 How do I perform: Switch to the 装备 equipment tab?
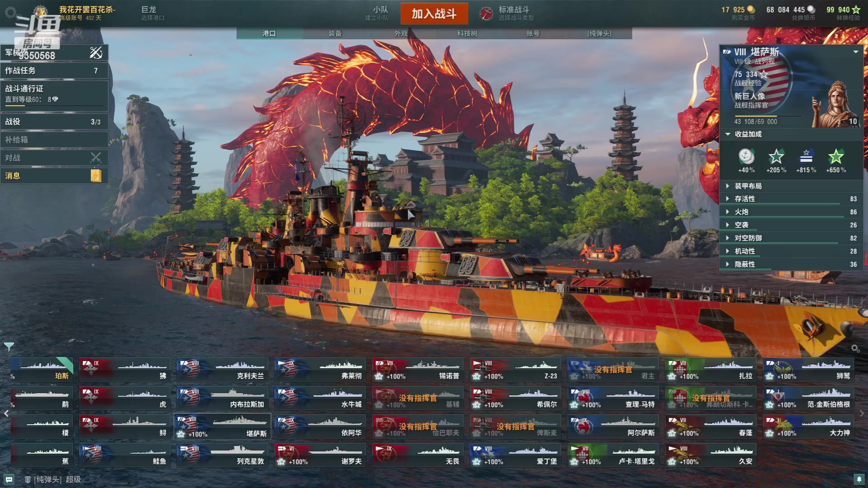point(335,33)
